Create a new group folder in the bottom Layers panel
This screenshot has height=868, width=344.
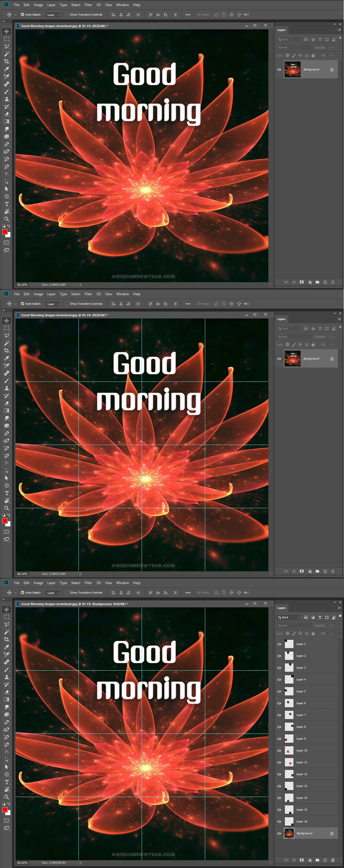coord(317,860)
